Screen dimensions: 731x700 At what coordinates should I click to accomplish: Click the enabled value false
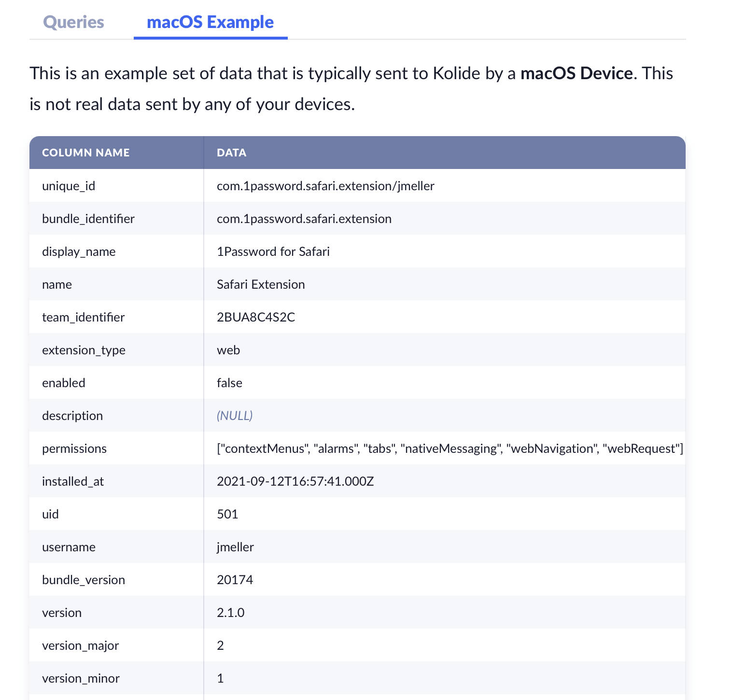[x=229, y=383]
